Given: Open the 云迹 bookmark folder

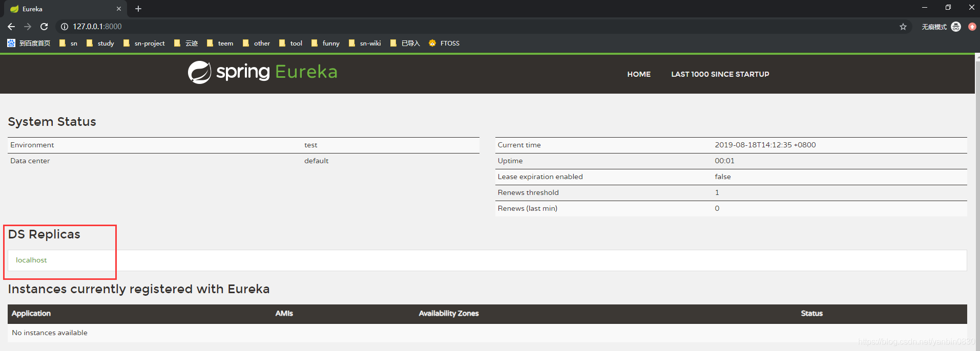Looking at the screenshot, I should [x=186, y=43].
